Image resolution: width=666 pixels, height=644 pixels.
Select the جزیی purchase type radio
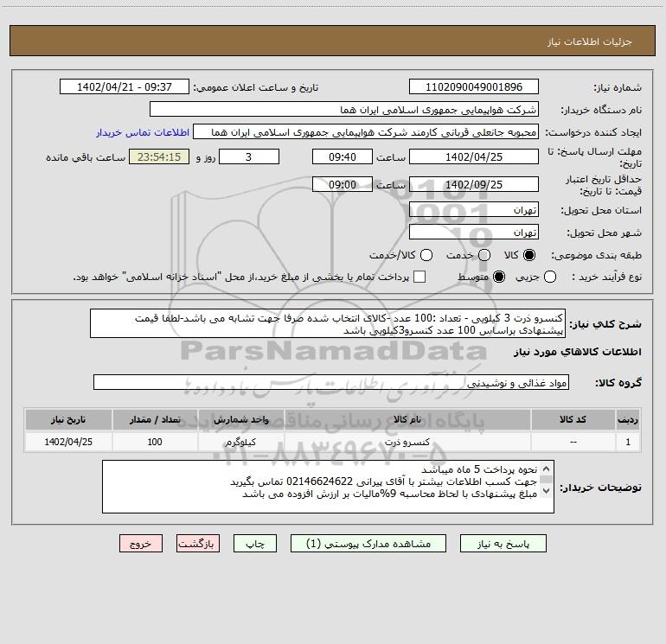coord(550,277)
